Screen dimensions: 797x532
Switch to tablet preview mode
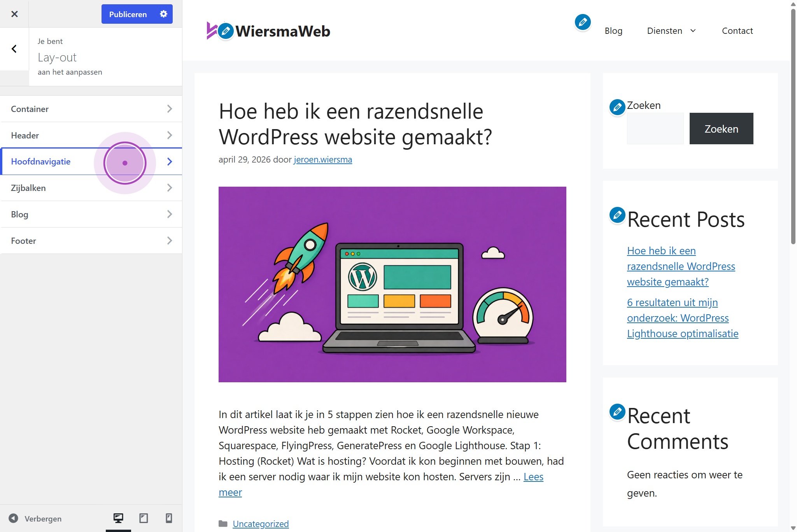pos(144,518)
